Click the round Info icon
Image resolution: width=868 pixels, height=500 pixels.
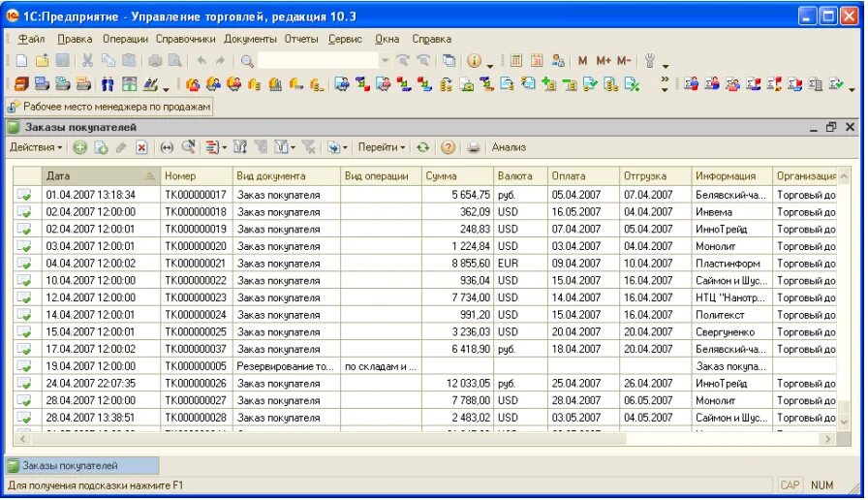click(474, 60)
